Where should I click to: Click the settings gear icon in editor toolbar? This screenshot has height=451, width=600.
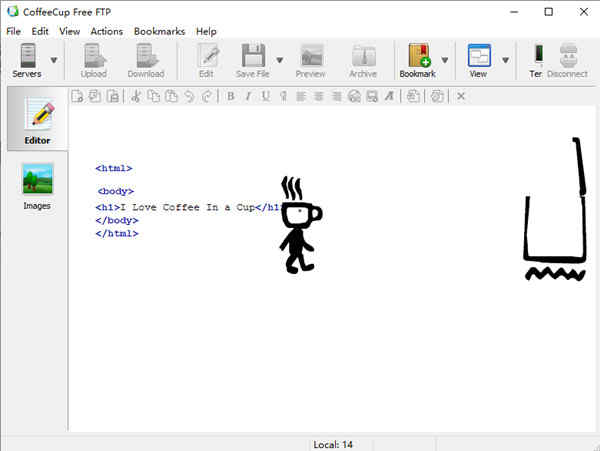(437, 96)
